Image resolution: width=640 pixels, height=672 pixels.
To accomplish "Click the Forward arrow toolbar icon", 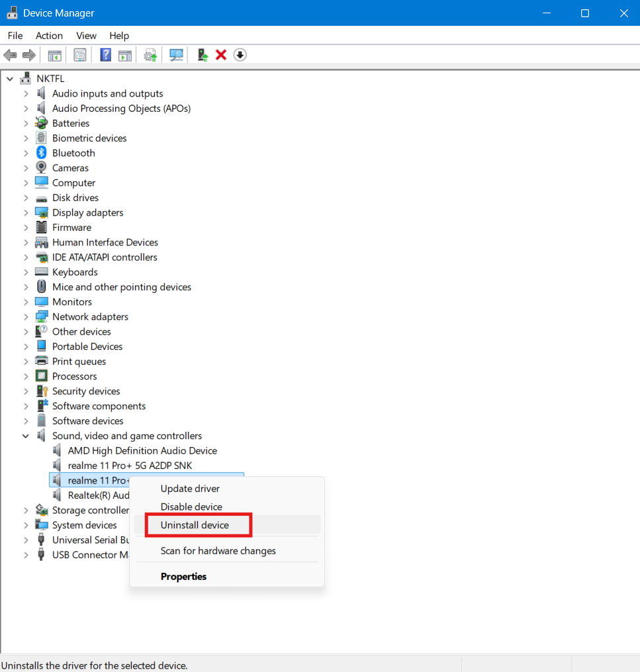I will click(28, 55).
